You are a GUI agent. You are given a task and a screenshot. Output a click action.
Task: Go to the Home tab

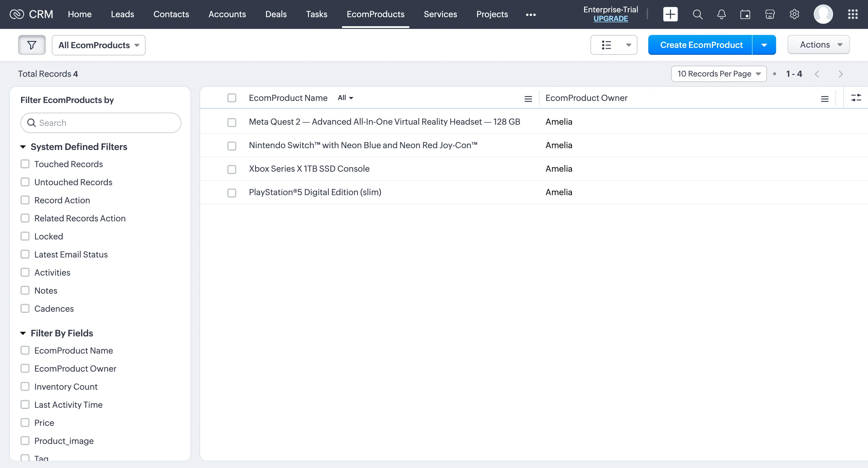pos(80,14)
